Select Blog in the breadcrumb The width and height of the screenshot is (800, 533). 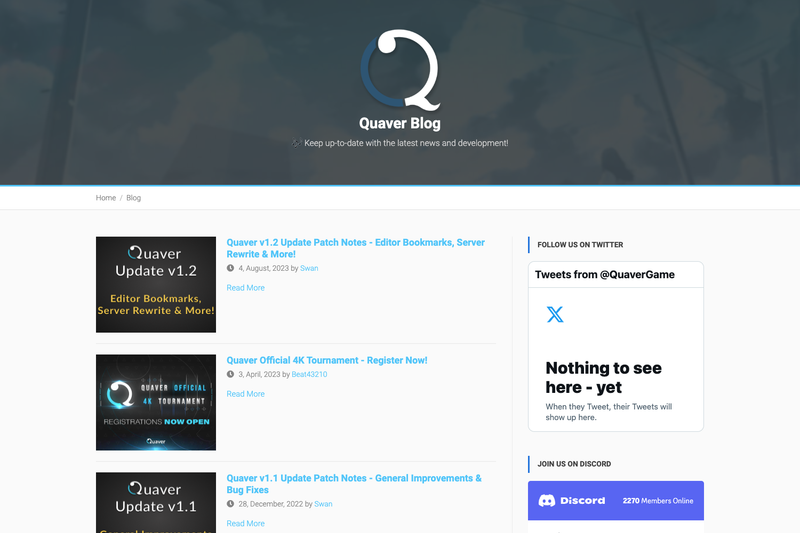click(134, 198)
